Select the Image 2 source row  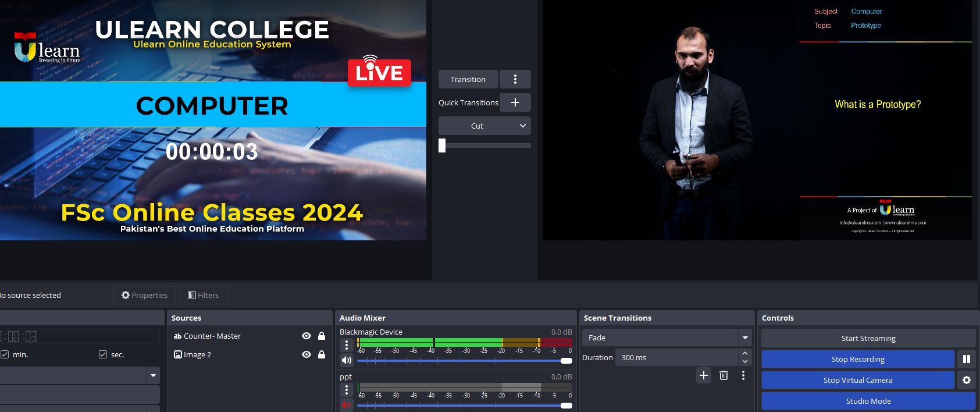point(249,354)
